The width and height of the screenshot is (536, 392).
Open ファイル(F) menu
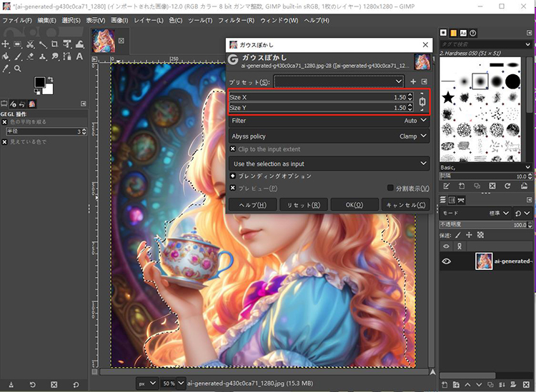17,21
